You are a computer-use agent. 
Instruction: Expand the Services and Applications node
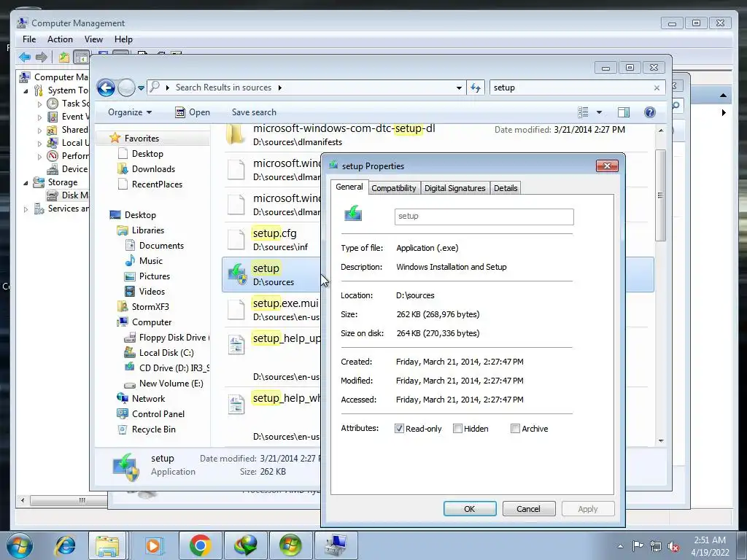(x=26, y=209)
